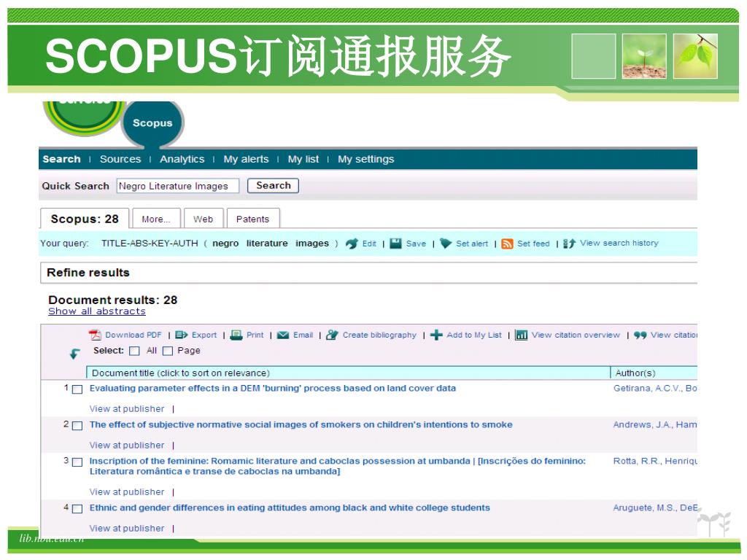This screenshot has height=560, width=747.
Task: Switch to the Patents tab
Action: coord(252,219)
